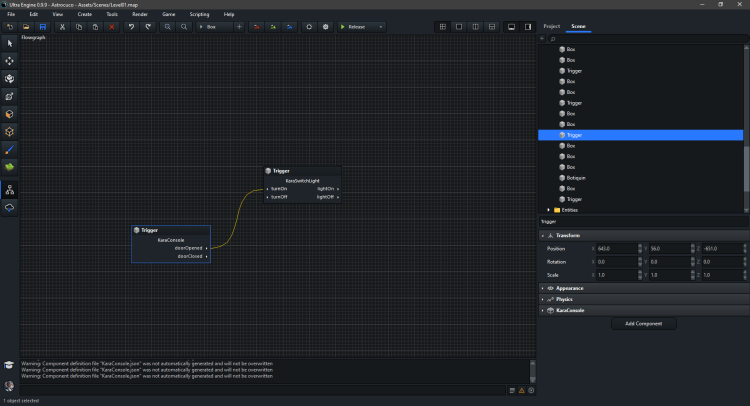Activate the move/translate tool
The image size is (750, 406).
(10, 61)
